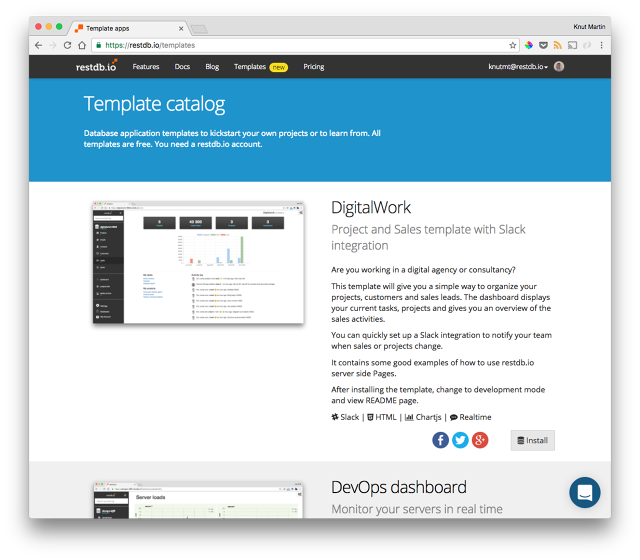Click the browser forward arrow

[53, 45]
